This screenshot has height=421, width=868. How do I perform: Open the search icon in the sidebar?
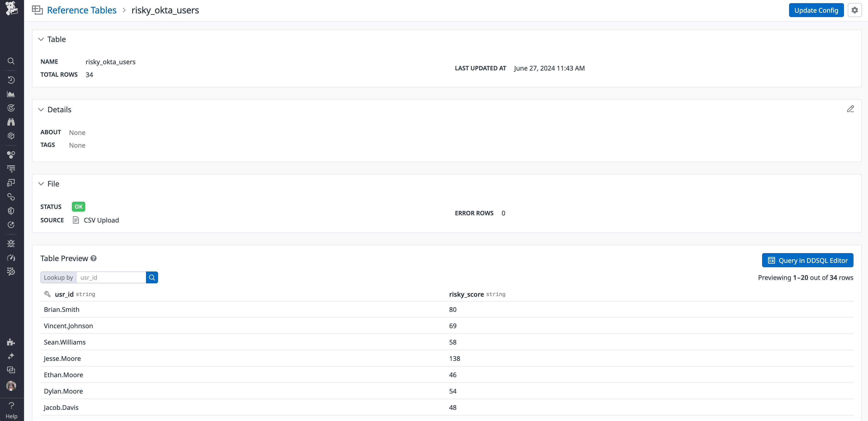(11, 61)
